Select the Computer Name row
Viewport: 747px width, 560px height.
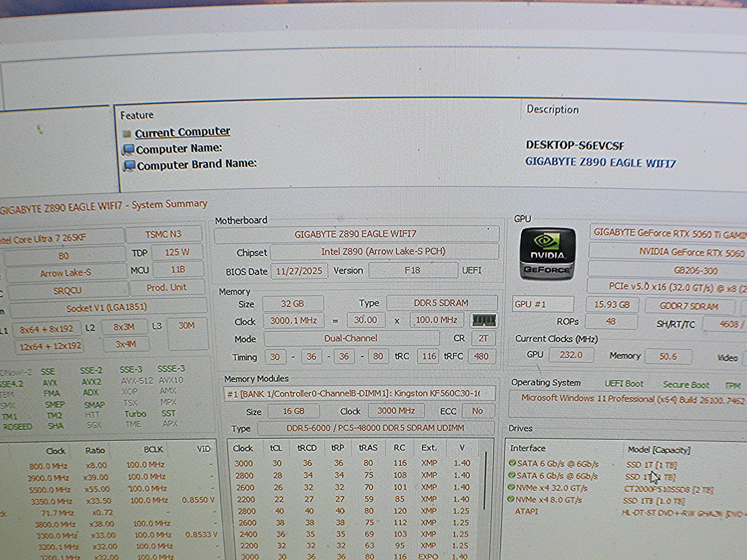point(179,149)
